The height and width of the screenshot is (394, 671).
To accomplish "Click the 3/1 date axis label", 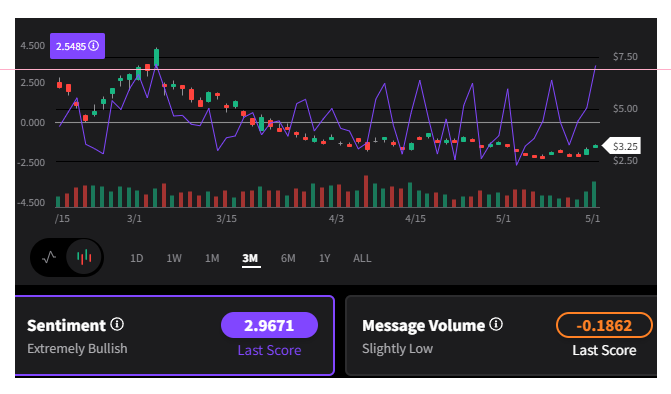I will (134, 219).
